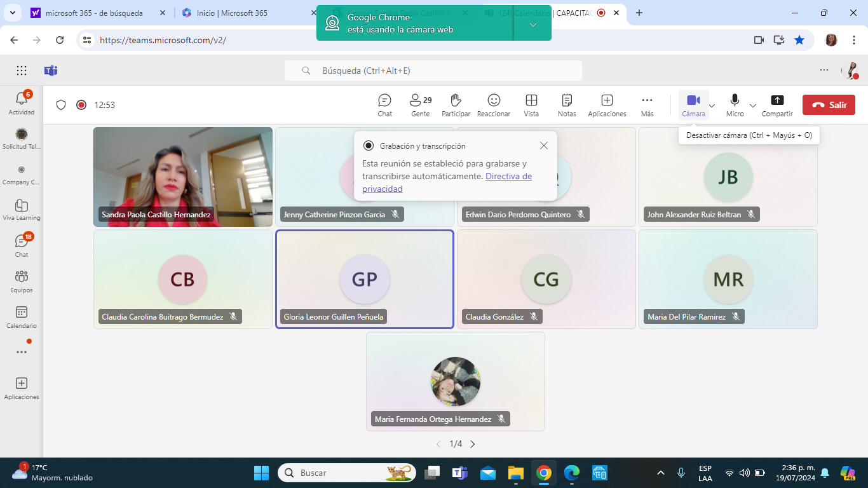Image resolution: width=868 pixels, height=488 pixels.
Task: Open the Windows Start menu
Action: pos(261,473)
